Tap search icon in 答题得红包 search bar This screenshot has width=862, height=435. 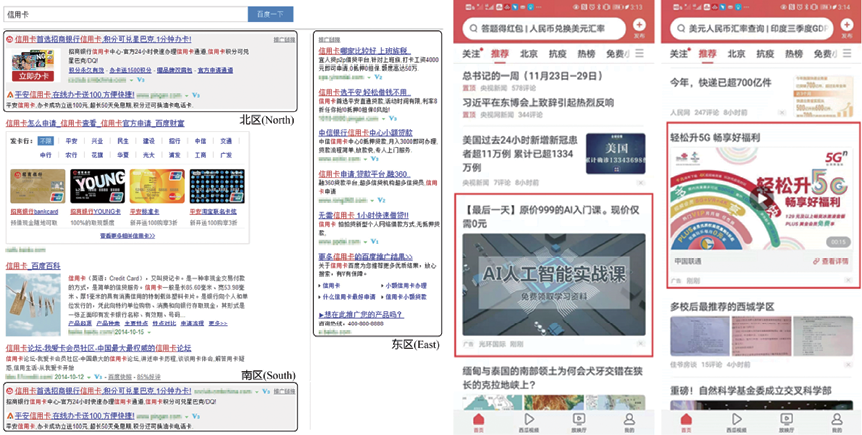pyautogui.click(x=473, y=28)
